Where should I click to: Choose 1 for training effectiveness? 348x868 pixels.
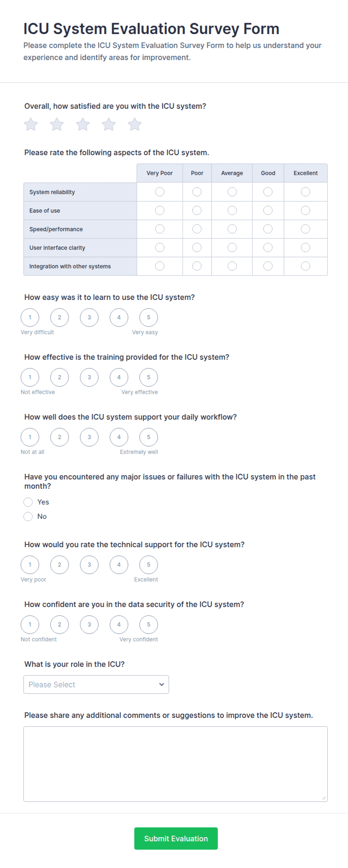(30, 378)
